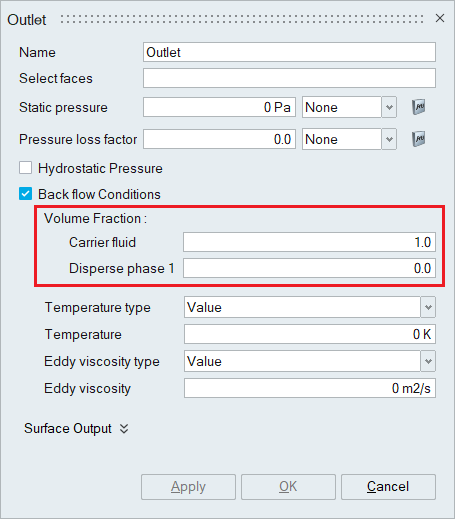Screen dimensions: 455x519
Task: Enable the Hydrostatic Pressure checkbox
Action: click(x=26, y=168)
